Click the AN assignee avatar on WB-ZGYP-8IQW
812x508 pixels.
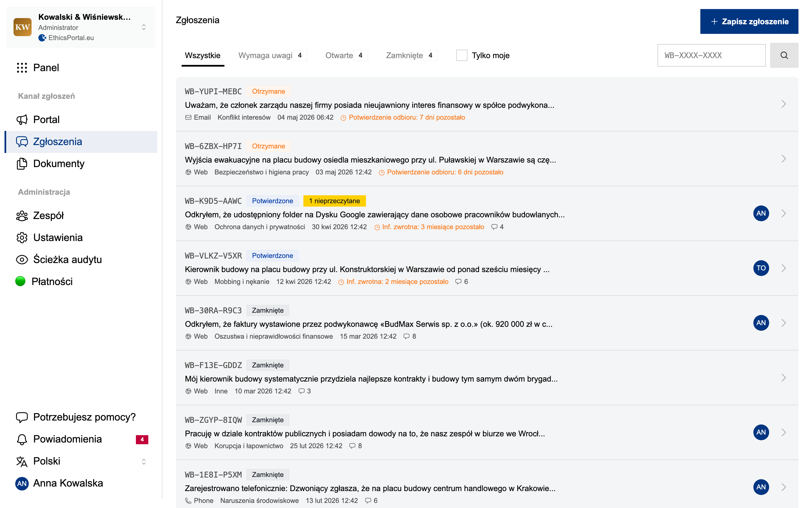point(761,432)
